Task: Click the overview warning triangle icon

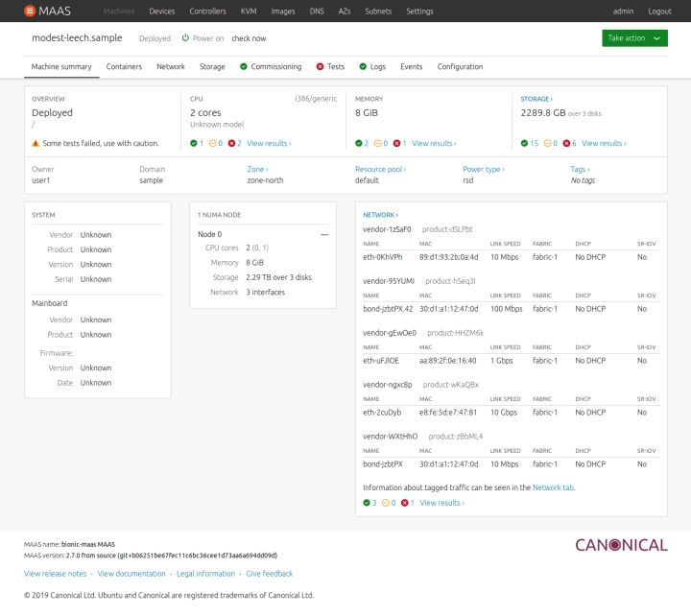Action: (x=36, y=143)
